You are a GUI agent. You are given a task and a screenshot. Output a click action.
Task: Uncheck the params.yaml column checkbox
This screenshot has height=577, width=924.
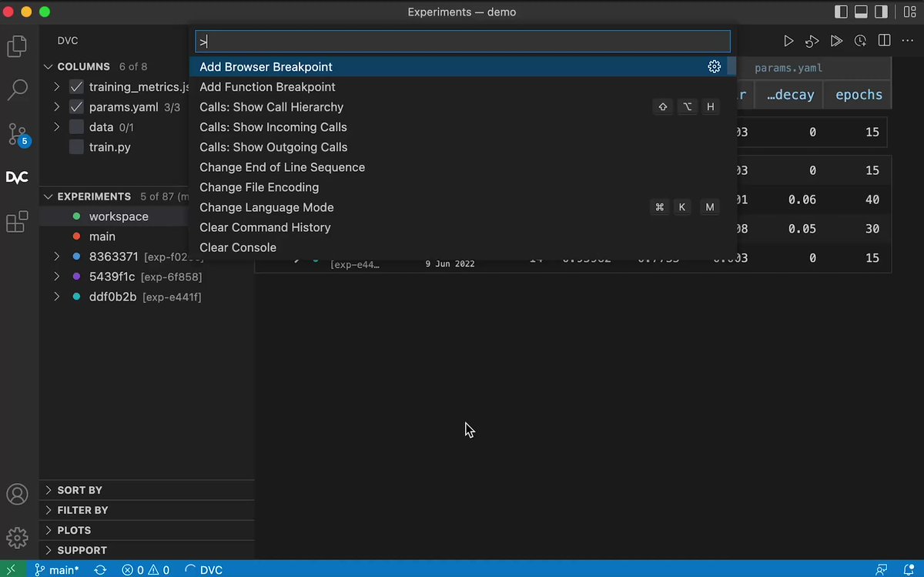tap(76, 107)
